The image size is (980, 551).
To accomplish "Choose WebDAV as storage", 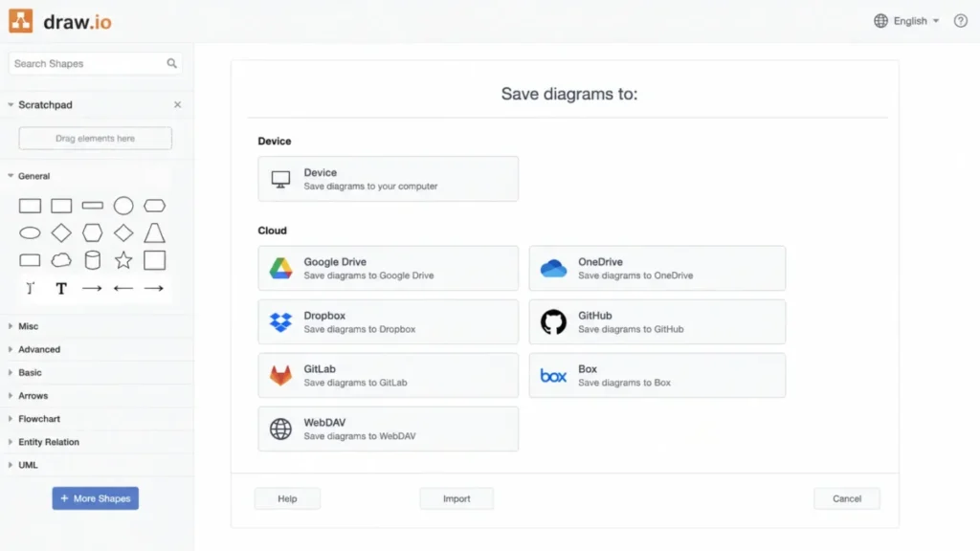I will (389, 430).
